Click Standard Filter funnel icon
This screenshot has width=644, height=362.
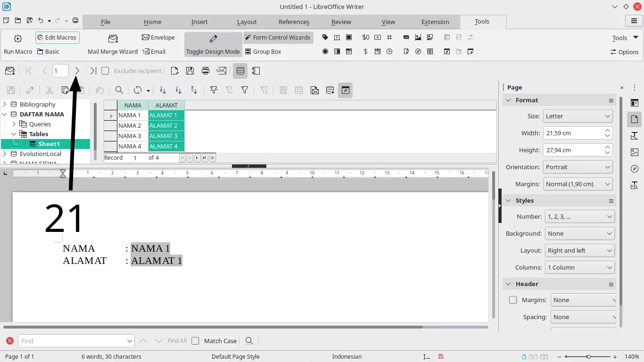point(245,90)
